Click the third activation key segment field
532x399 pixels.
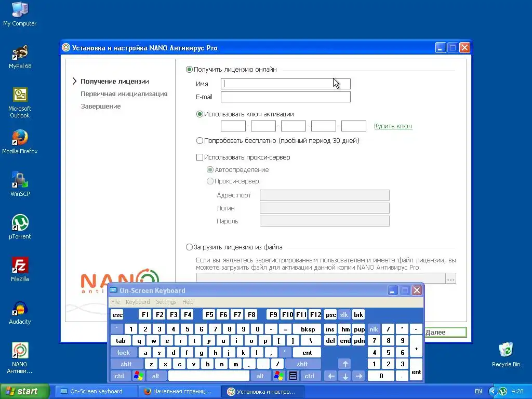click(x=294, y=126)
